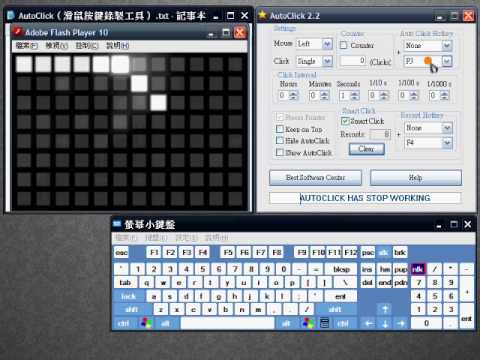
Task: Open second menu of on-screen keyboard
Action: coord(156,238)
